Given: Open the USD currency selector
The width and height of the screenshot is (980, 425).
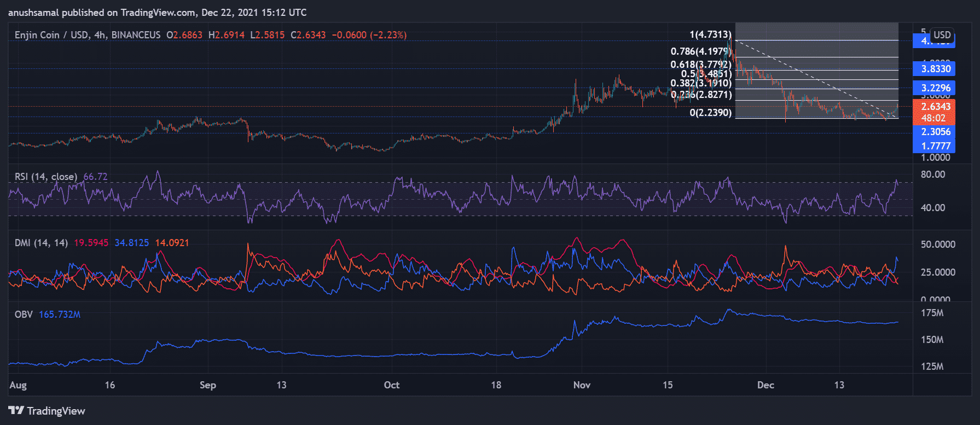Looking at the screenshot, I should coord(942,35).
